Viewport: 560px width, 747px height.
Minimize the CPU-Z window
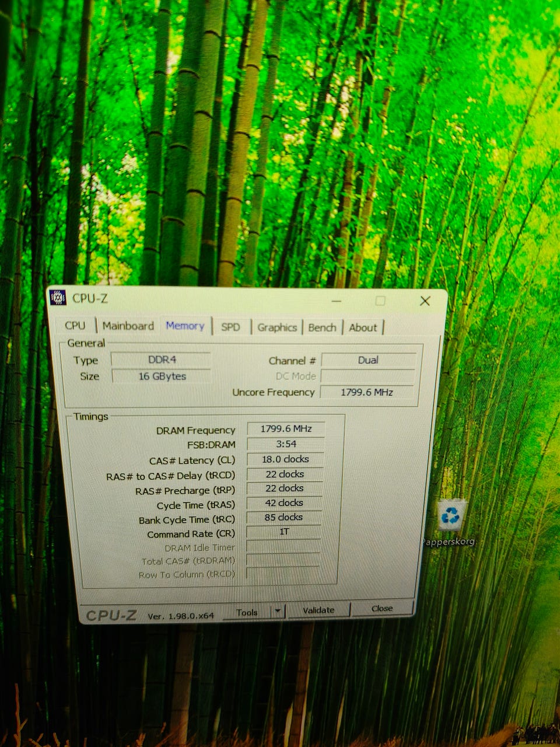point(337,301)
